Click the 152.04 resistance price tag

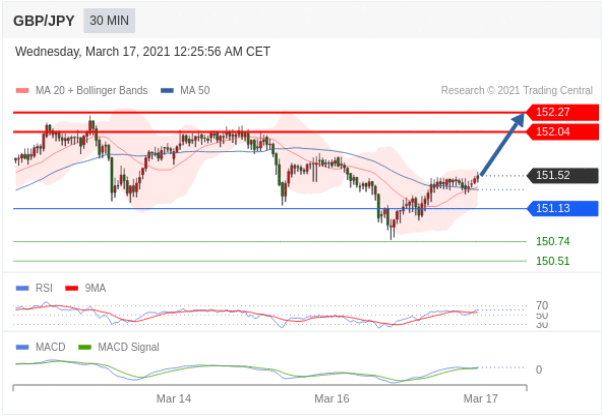coord(562,132)
